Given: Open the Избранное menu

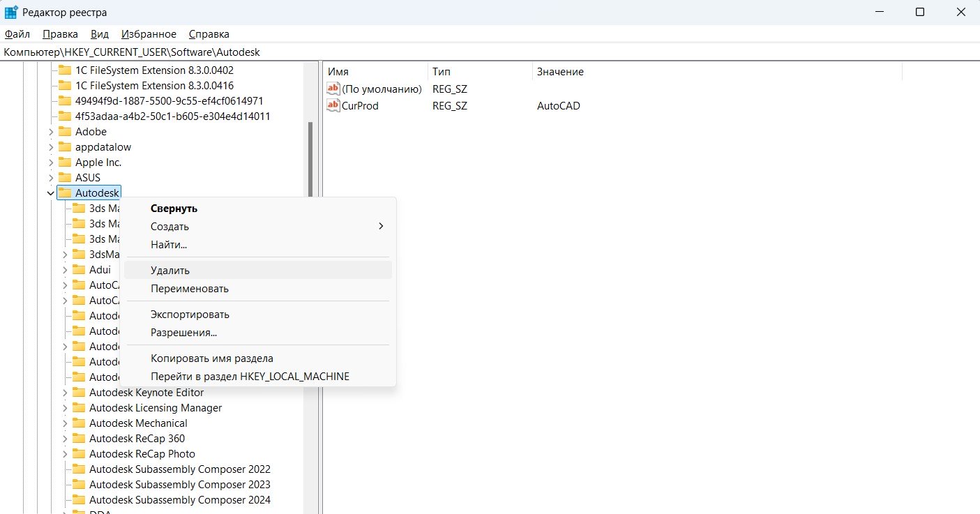Looking at the screenshot, I should tap(149, 34).
